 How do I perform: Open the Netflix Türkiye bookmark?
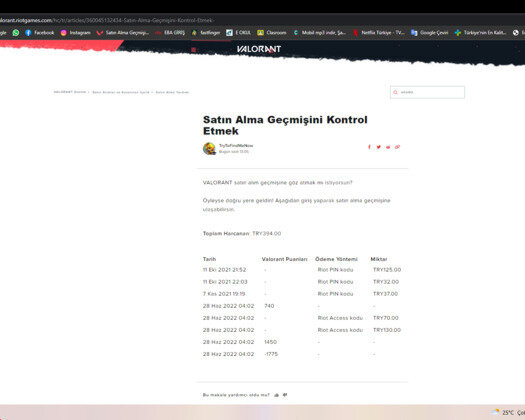pyautogui.click(x=379, y=32)
